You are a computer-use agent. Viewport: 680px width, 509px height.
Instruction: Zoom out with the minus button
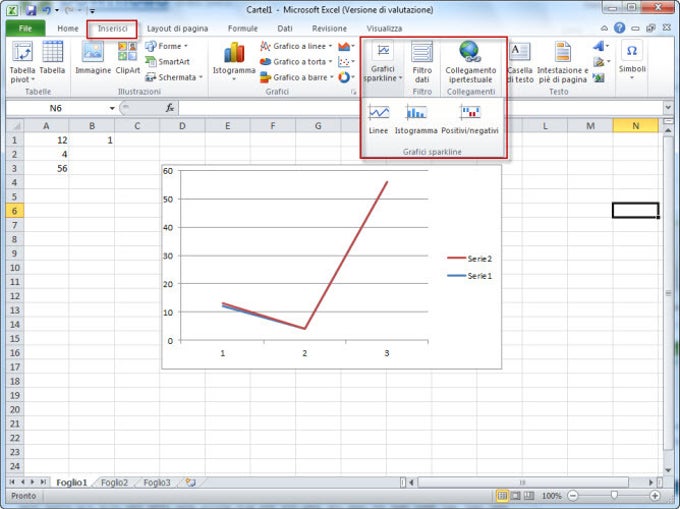tap(573, 496)
